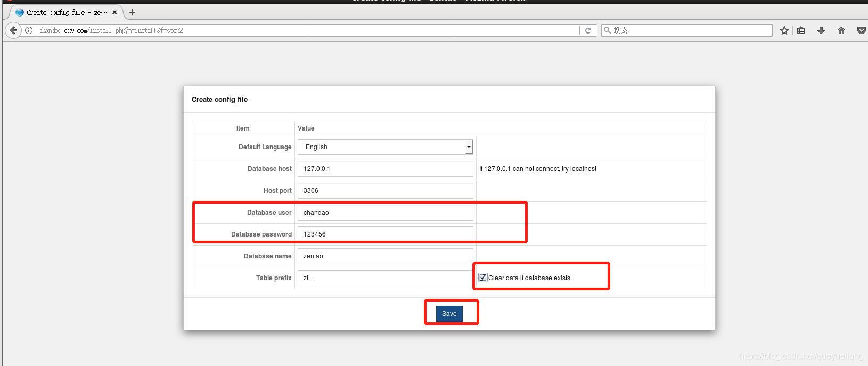The image size is (868, 366).
Task: Open Pocket icon in toolbar
Action: (861, 30)
